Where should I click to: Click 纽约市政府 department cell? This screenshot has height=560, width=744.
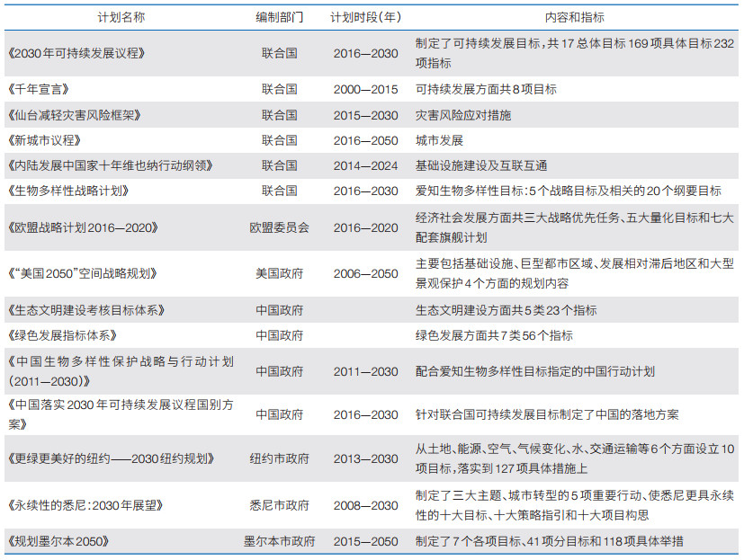coord(280,458)
